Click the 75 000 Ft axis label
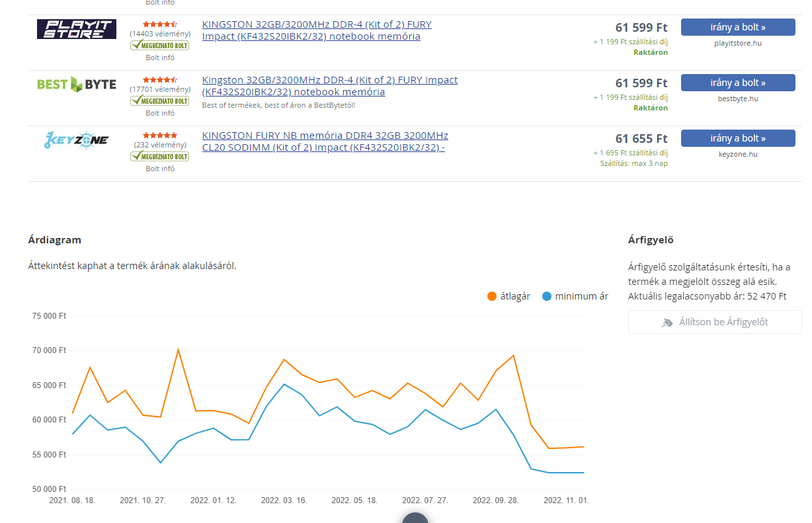The height and width of the screenshot is (523, 812). (x=49, y=316)
